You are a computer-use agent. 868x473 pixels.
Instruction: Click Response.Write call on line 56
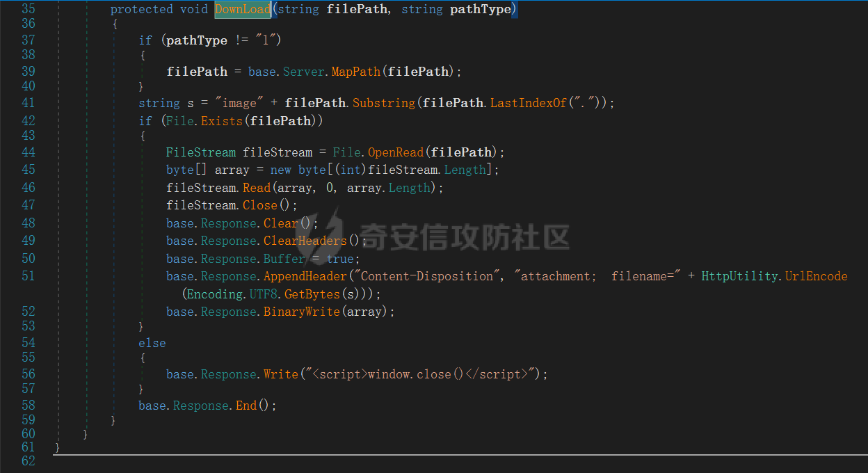281,374
